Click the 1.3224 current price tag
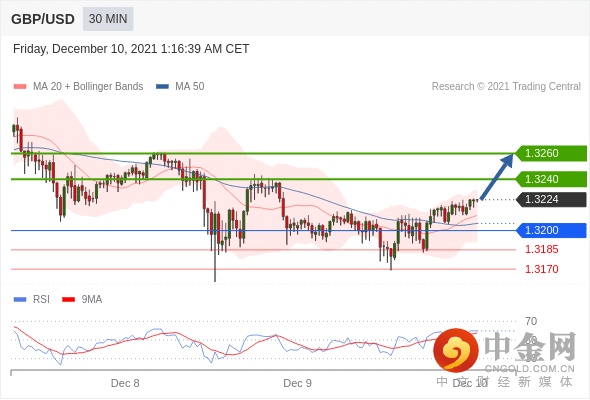 pyautogui.click(x=551, y=199)
